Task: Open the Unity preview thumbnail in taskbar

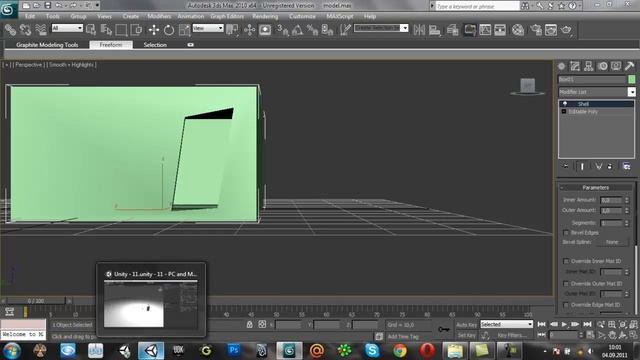Action: pos(151,304)
